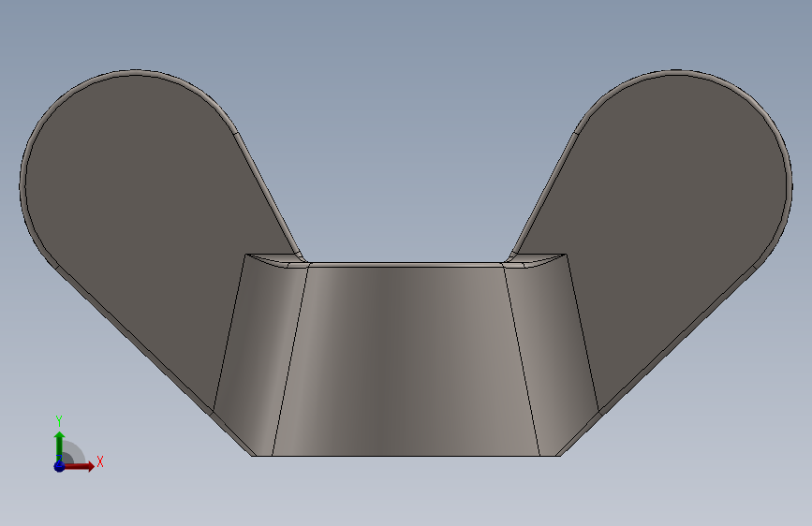Click the blue Z axis ball of the triad
Screen dimensions: 812x526
tap(59, 466)
